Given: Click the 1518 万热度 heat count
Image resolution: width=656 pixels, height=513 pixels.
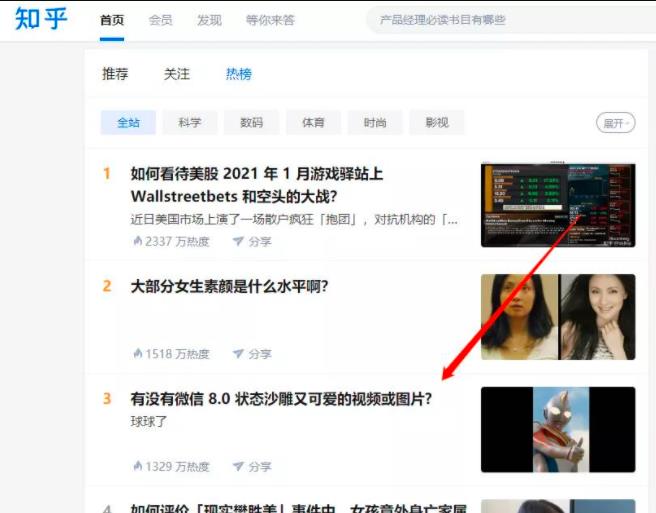Looking at the screenshot, I should click(177, 354).
